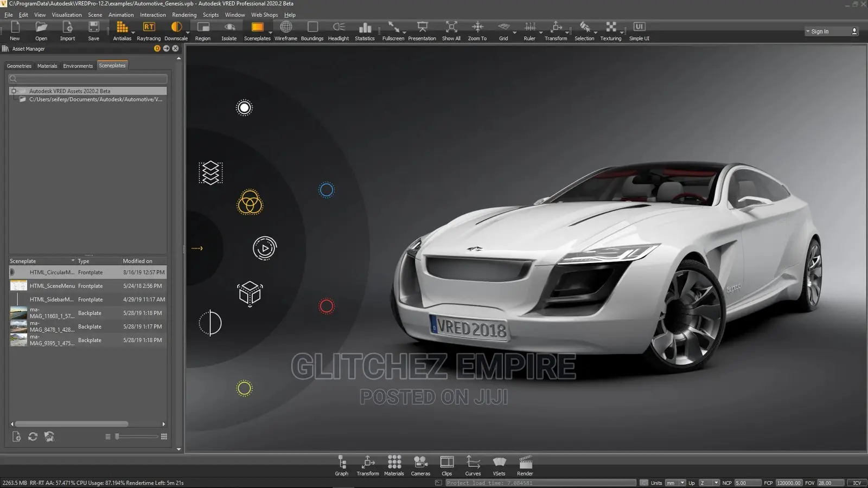Screen dimensions: 868x488
Task: Click the play animation circle icon in viewport
Action: tap(265, 248)
